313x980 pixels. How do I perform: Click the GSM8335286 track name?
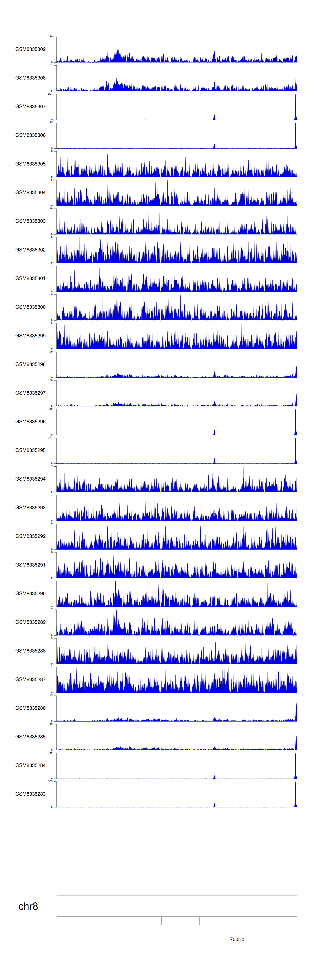[30, 708]
